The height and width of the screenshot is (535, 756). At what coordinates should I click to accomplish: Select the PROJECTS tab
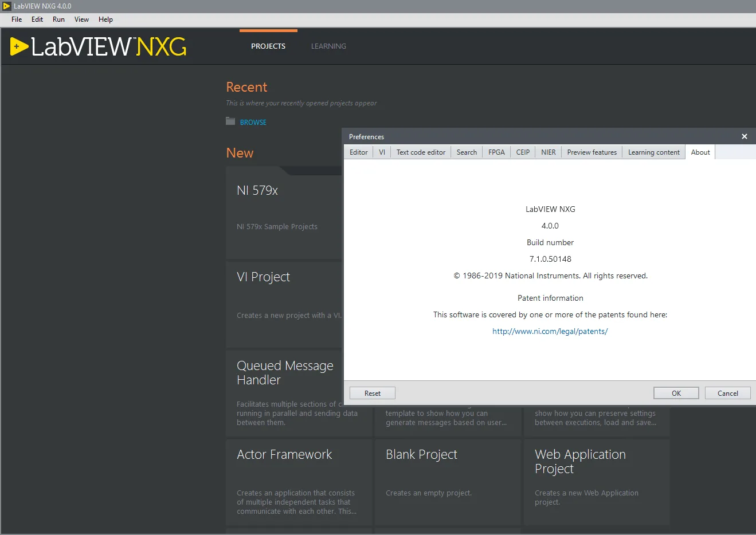click(x=268, y=46)
